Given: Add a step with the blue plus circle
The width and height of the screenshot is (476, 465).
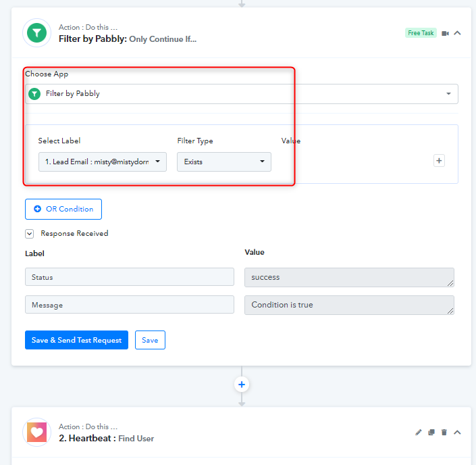Looking at the screenshot, I should pyautogui.click(x=242, y=385).
